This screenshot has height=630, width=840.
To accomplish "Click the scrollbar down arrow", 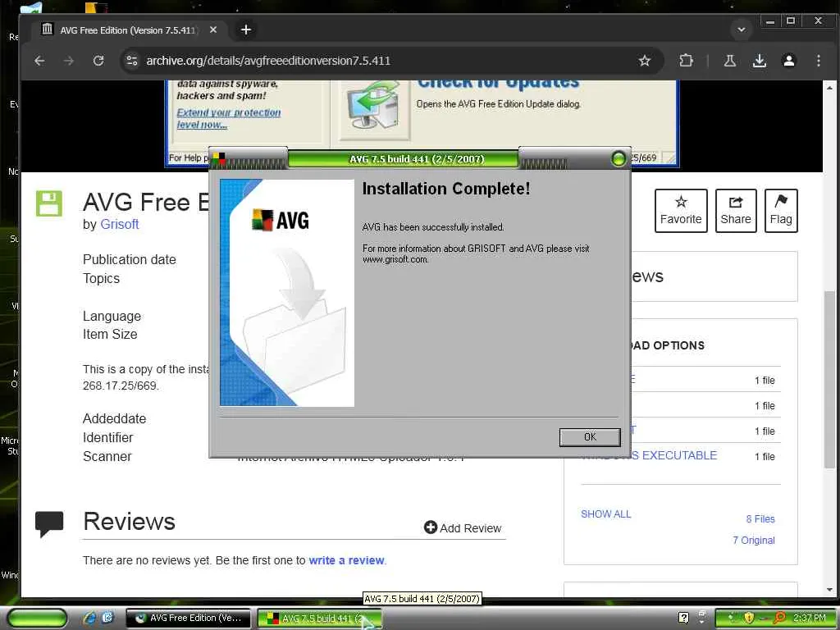I will [x=829, y=590].
